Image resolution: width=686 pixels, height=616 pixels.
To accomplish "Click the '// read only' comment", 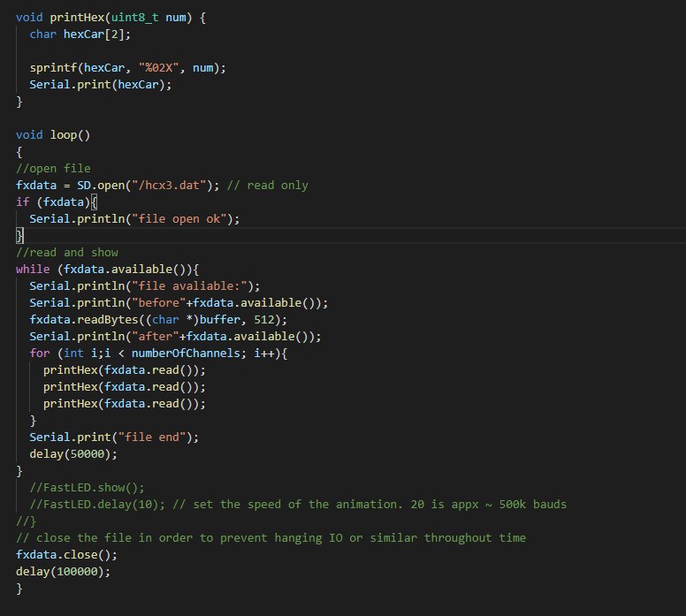I will 267,185.
